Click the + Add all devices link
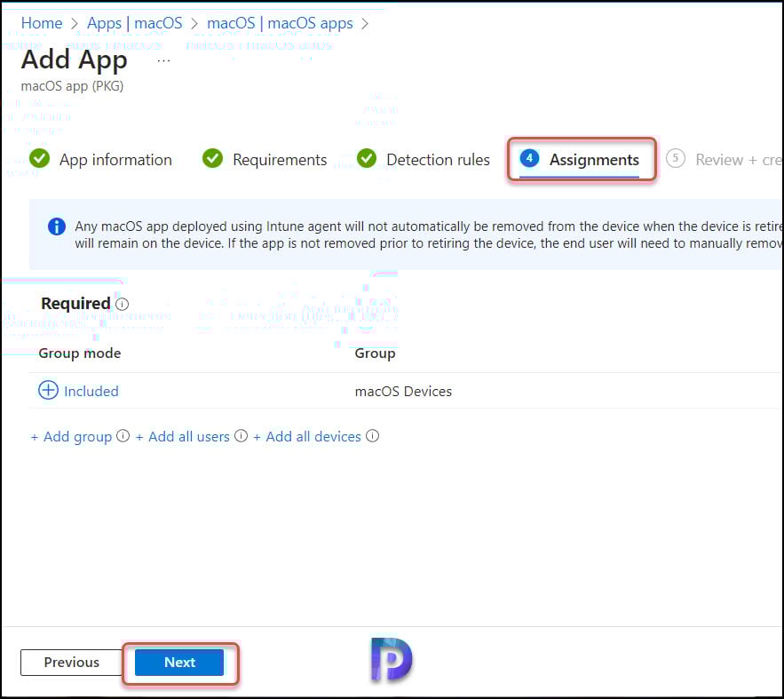 (306, 436)
